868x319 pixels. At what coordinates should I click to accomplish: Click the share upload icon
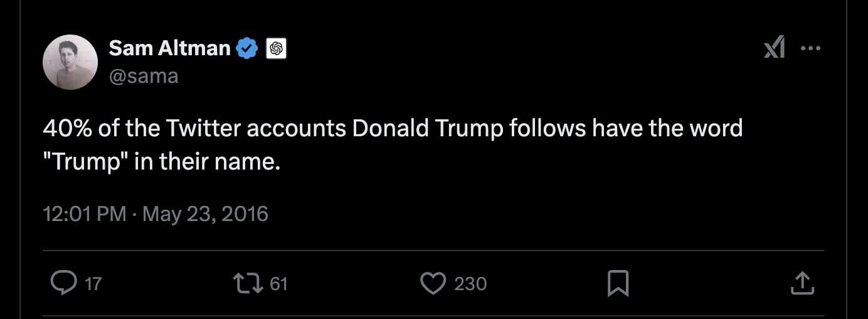click(802, 284)
